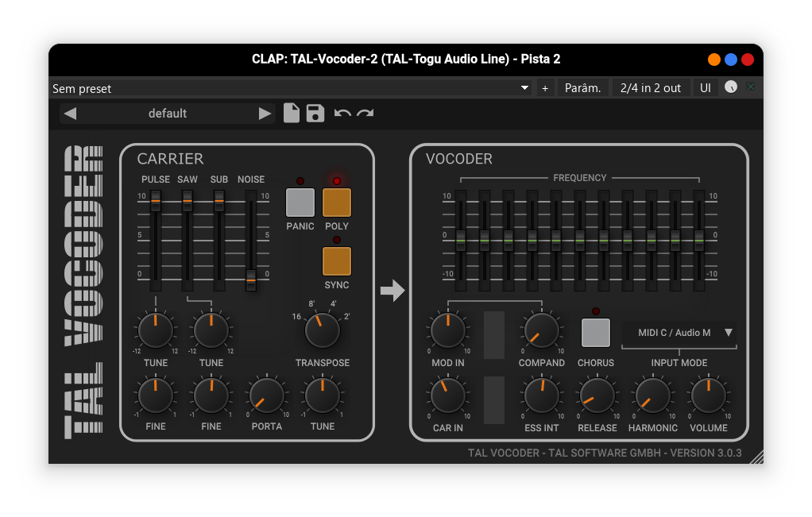
Task: Open the 2/4 in 2 out channel configuration
Action: pyautogui.click(x=650, y=87)
